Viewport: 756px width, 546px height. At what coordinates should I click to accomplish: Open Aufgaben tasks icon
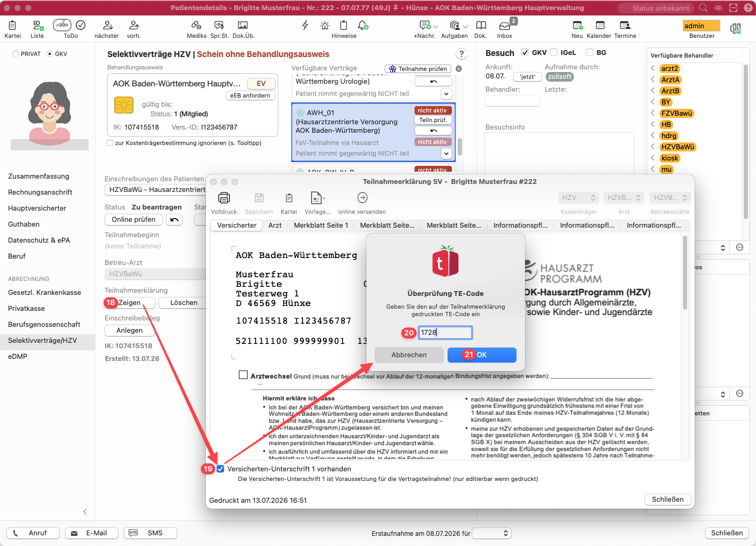coord(455,26)
